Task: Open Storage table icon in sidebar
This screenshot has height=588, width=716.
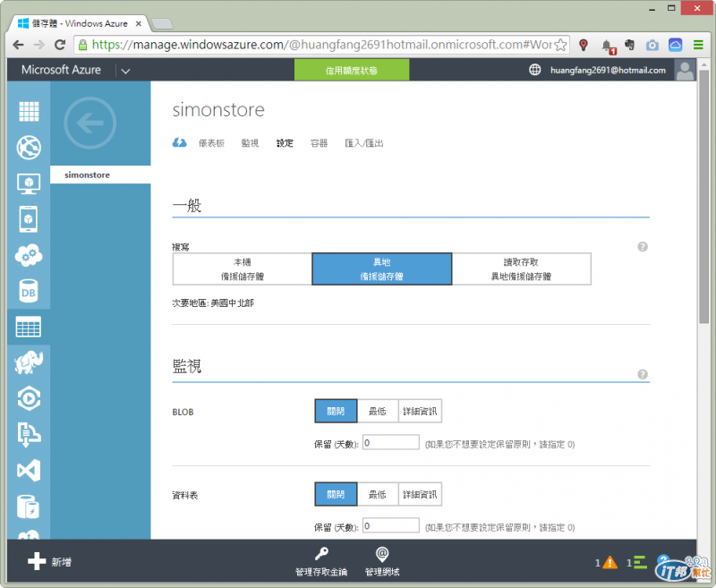Action: [29, 327]
